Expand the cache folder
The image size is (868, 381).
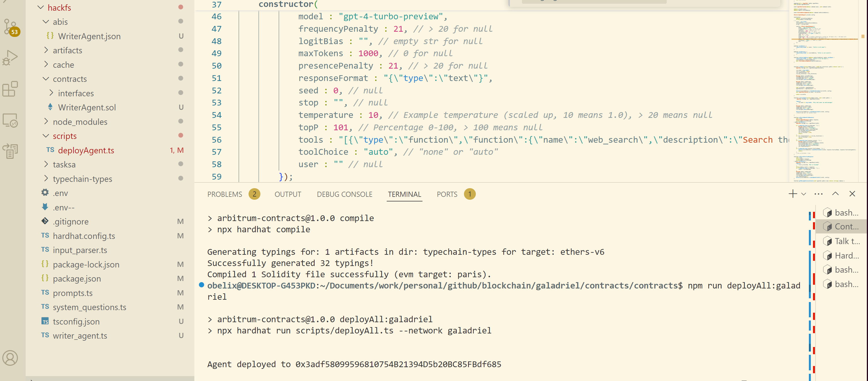point(46,64)
